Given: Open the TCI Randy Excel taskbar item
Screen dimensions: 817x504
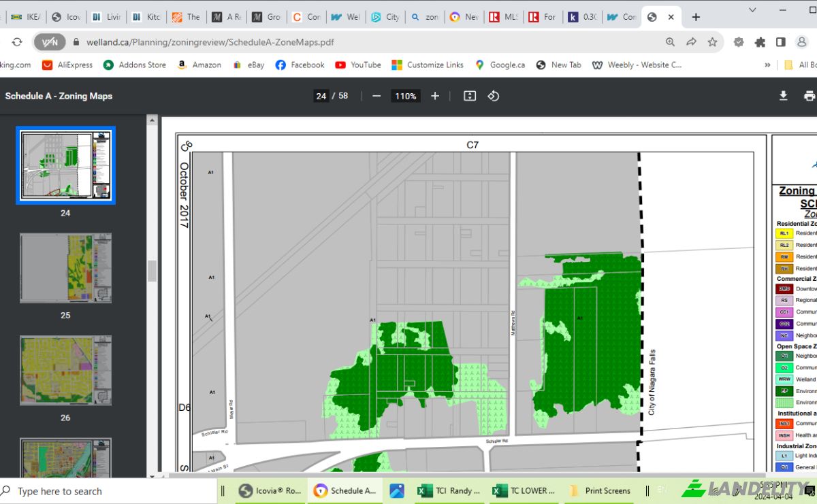Looking at the screenshot, I should tap(449, 490).
